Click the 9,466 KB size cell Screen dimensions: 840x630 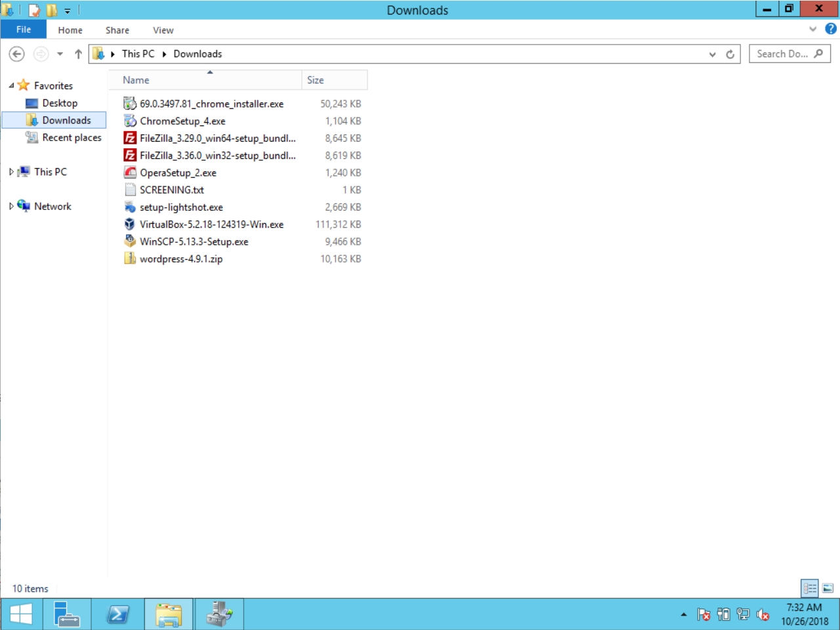(343, 241)
